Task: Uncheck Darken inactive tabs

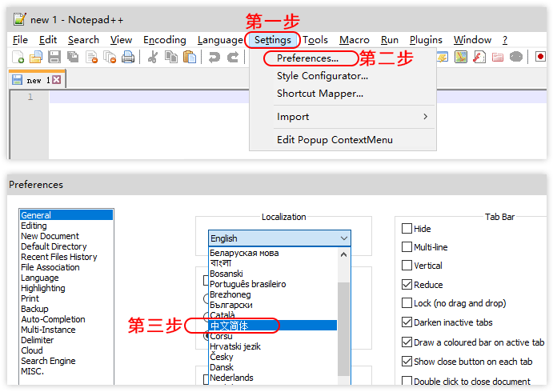Action: [x=407, y=322]
